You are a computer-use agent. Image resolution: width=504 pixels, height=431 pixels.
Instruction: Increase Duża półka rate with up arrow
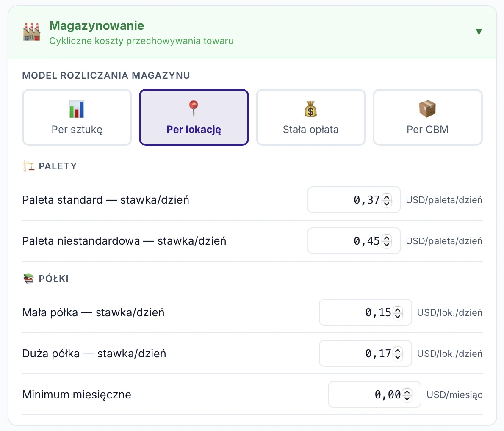[398, 351]
